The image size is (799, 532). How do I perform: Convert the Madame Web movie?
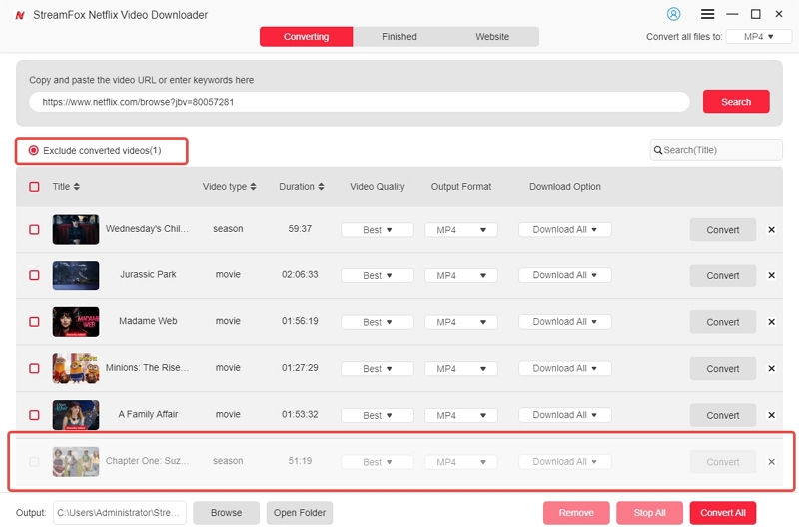click(x=722, y=322)
